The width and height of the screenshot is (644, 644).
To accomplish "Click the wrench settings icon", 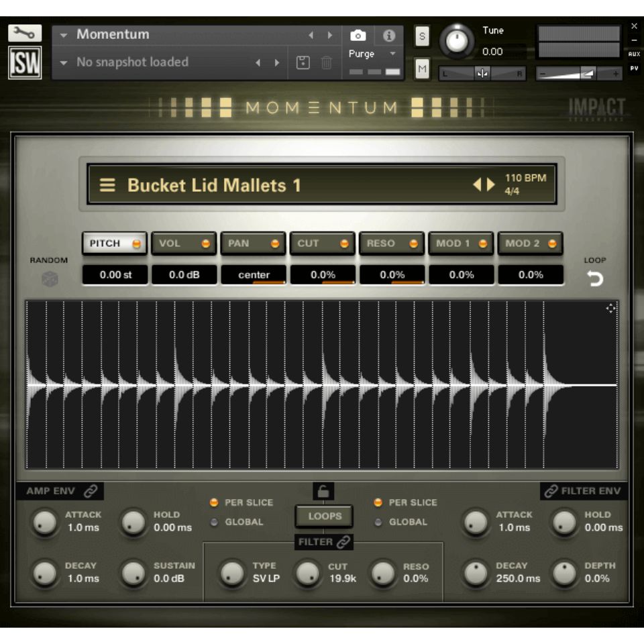I will click(x=25, y=33).
